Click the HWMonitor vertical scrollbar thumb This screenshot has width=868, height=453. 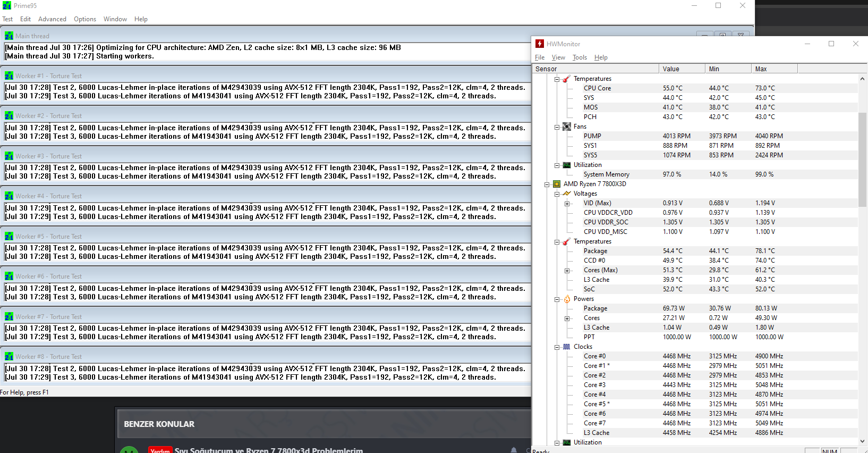(862, 160)
